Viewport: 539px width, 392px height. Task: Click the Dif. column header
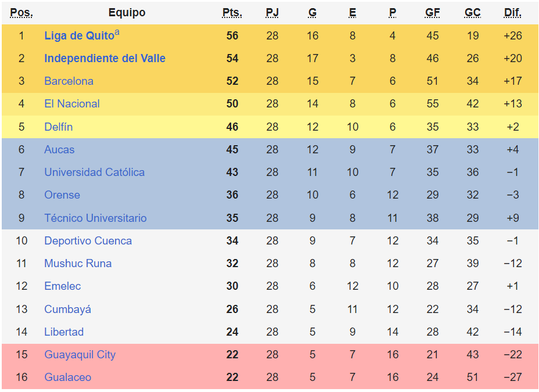tap(513, 13)
